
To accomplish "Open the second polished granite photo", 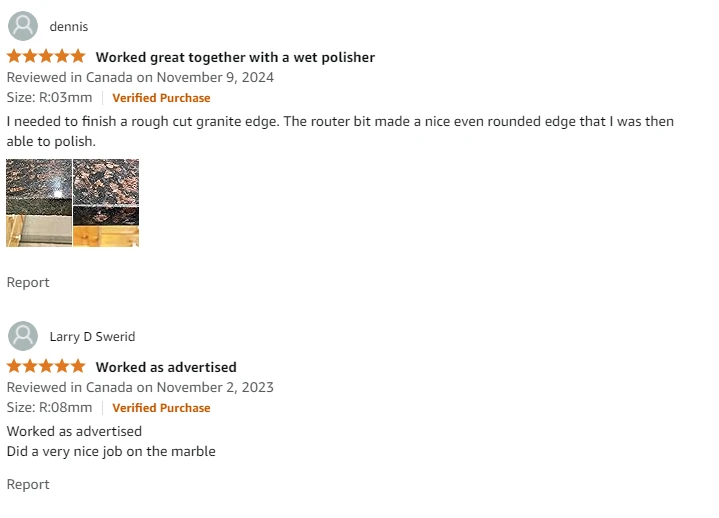I will click(106, 203).
